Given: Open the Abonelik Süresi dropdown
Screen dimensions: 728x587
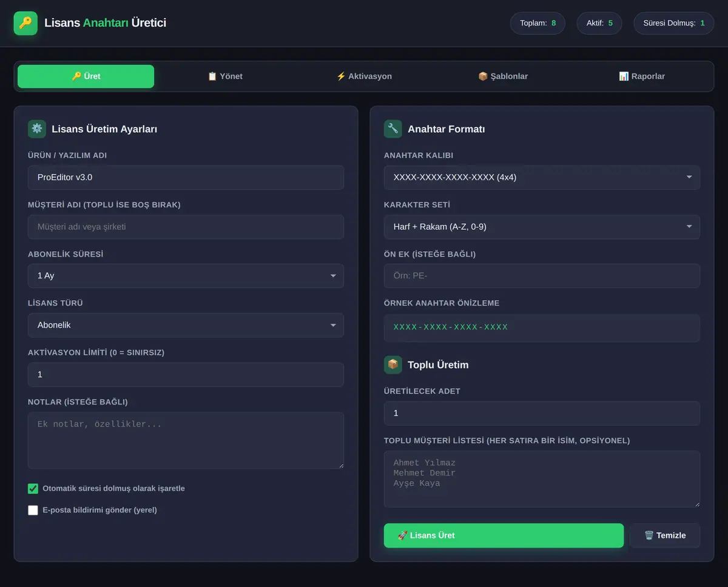Looking at the screenshot, I should pos(186,276).
